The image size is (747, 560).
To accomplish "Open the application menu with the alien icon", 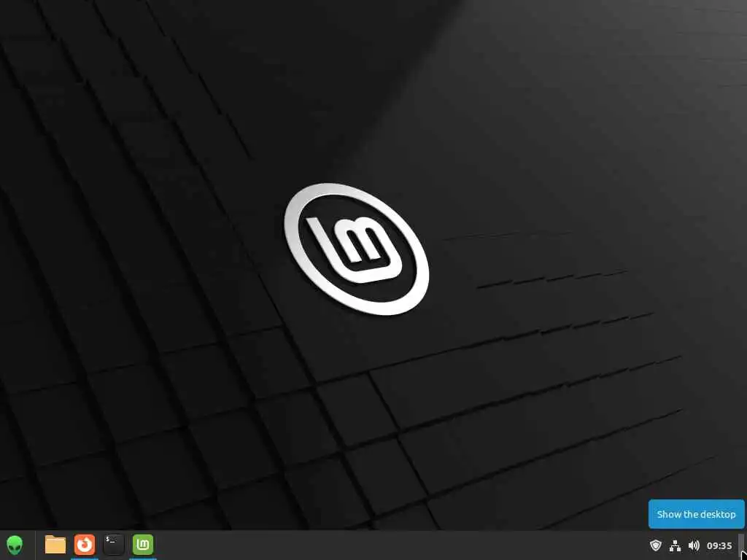I will [x=15, y=545].
